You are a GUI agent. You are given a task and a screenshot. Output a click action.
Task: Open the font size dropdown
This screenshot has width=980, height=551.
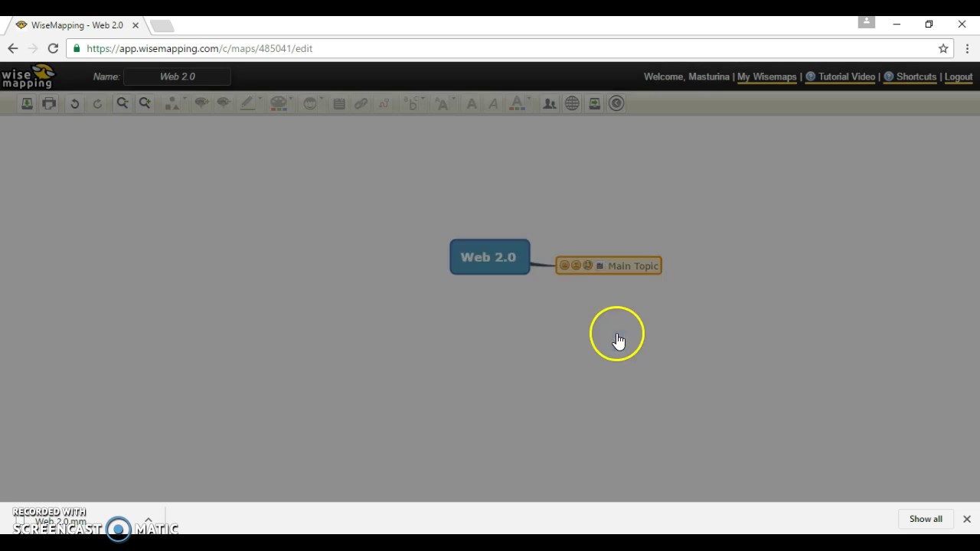pyautogui.click(x=443, y=103)
